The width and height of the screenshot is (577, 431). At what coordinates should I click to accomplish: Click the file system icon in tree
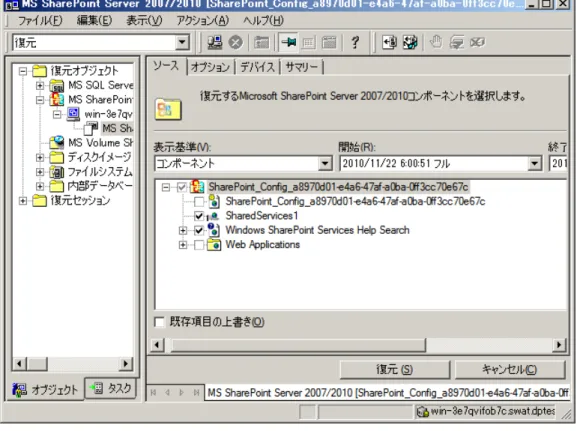click(x=57, y=172)
